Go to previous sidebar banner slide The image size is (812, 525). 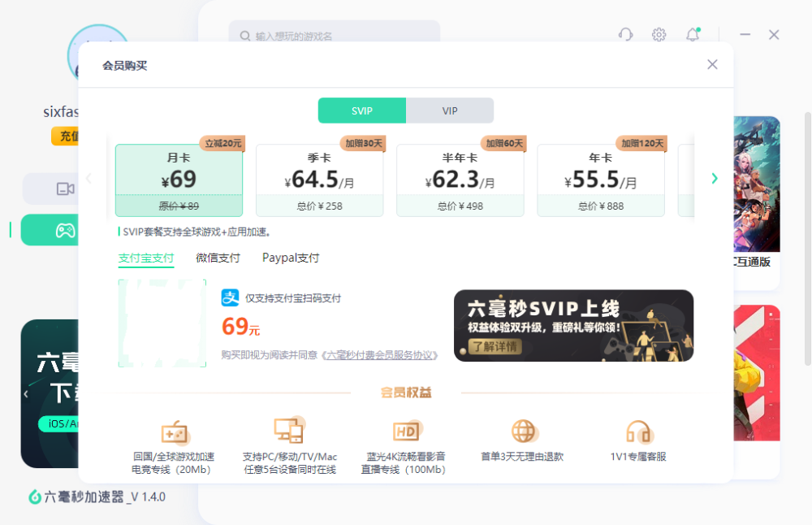[x=26, y=394]
